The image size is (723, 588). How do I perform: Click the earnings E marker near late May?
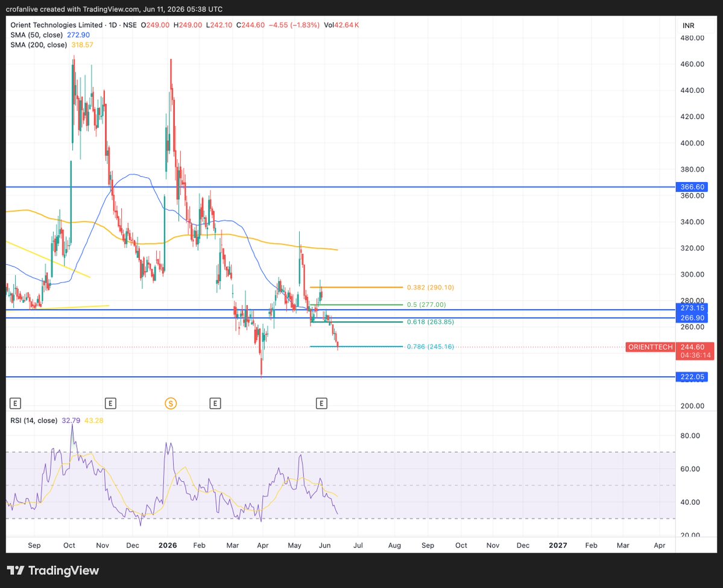click(x=321, y=403)
